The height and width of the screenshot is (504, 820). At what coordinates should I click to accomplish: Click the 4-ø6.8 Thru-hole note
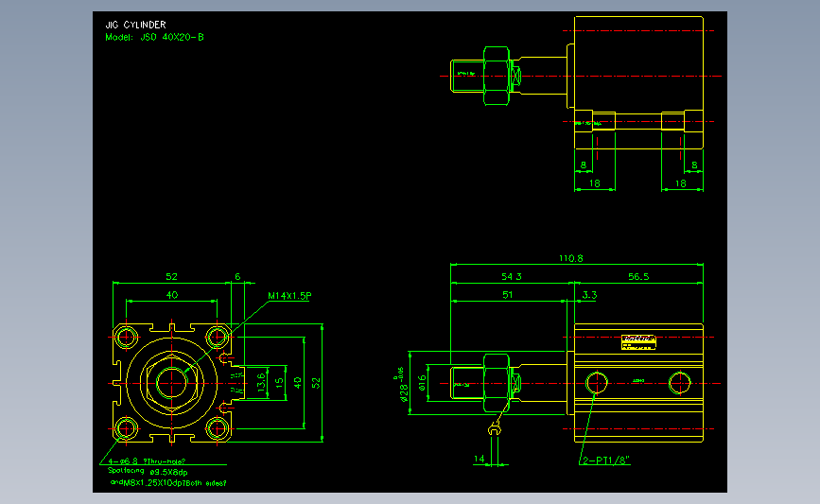tap(147, 461)
